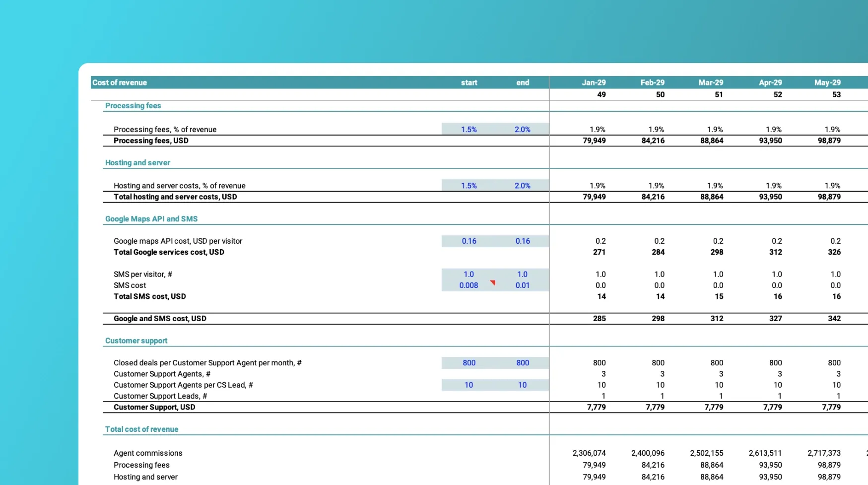Select Hosting and server costs end percentage
This screenshot has height=485, width=868.
pos(522,186)
